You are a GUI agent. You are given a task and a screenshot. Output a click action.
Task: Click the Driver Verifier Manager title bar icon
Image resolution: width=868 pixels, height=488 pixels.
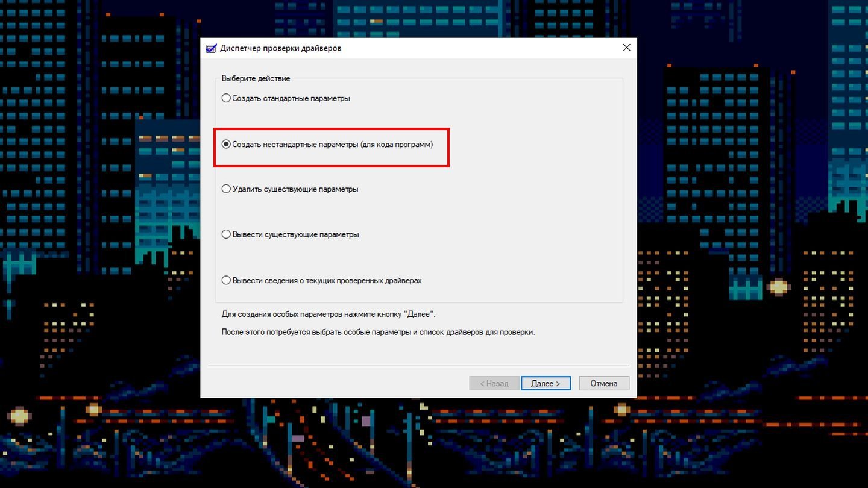pyautogui.click(x=211, y=48)
